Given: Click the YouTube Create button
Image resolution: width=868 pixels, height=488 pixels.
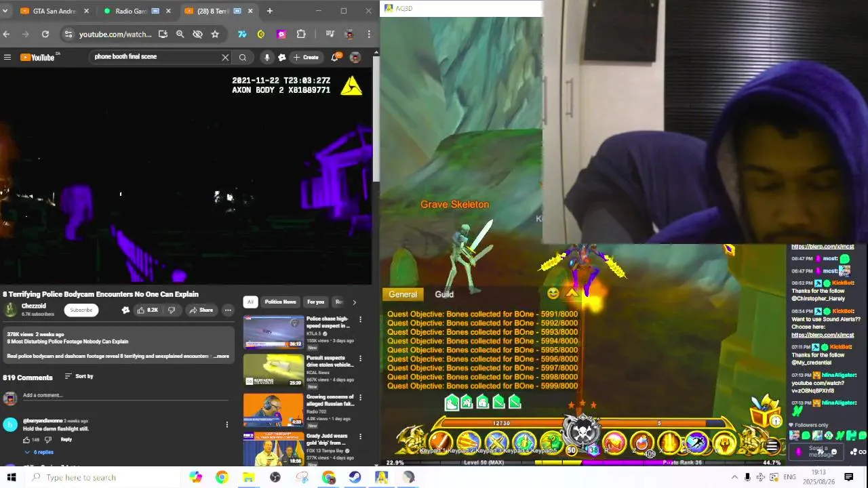Looking at the screenshot, I should pyautogui.click(x=306, y=58).
